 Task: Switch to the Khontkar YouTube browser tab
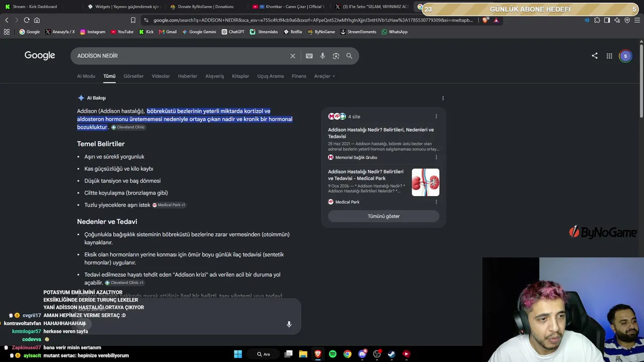289,7
